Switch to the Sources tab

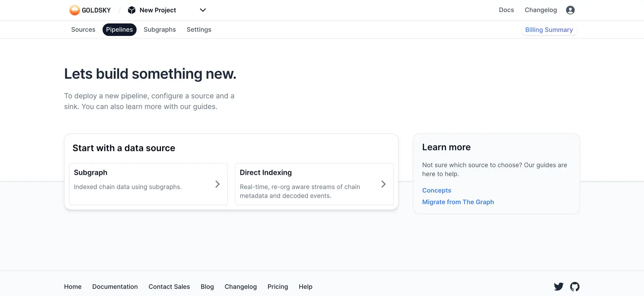pyautogui.click(x=83, y=30)
